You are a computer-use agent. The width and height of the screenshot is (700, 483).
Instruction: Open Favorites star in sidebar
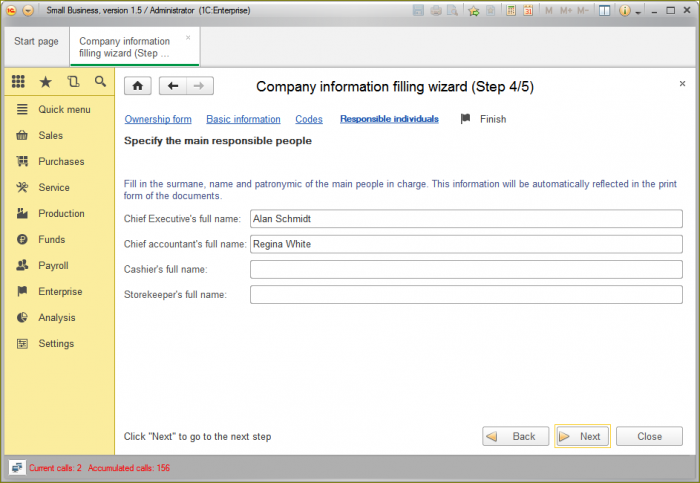(x=46, y=82)
